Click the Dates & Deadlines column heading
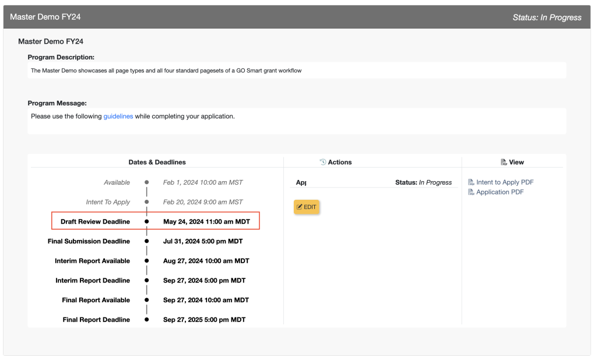 [157, 162]
